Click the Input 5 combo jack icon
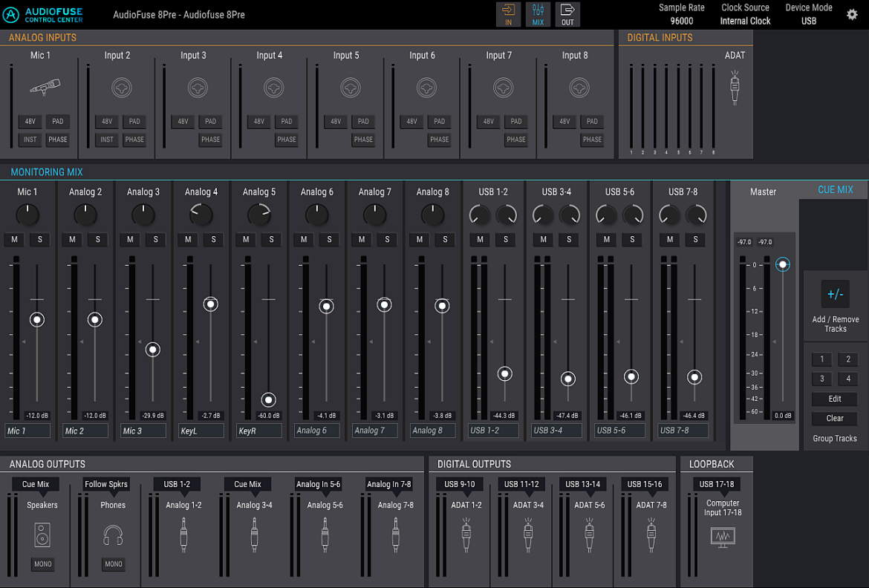Screen dimensions: 869x588 351,88
